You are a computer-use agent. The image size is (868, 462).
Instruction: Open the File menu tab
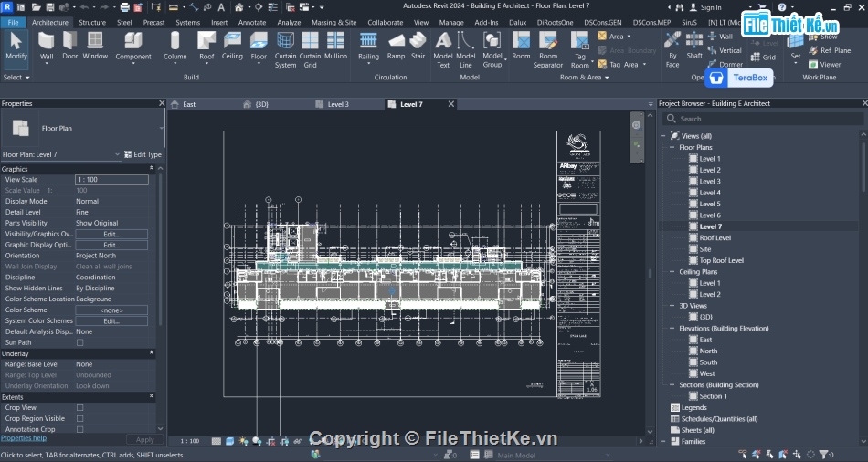(14, 22)
